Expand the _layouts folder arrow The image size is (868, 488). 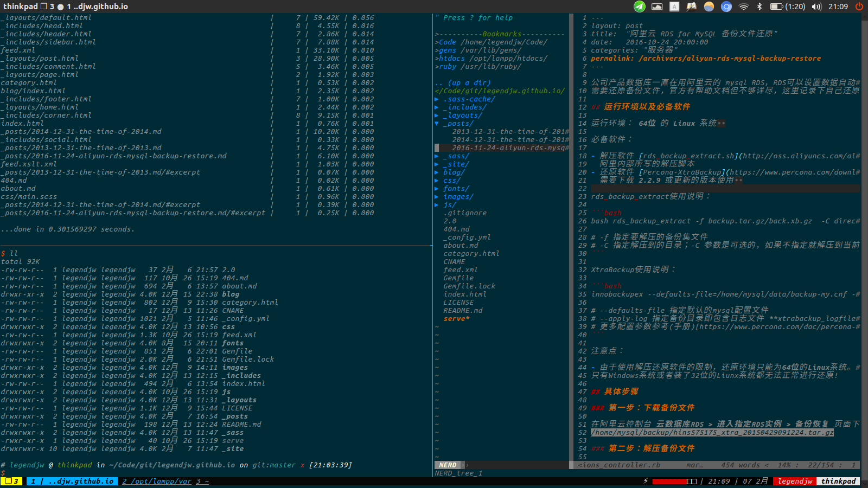437,115
